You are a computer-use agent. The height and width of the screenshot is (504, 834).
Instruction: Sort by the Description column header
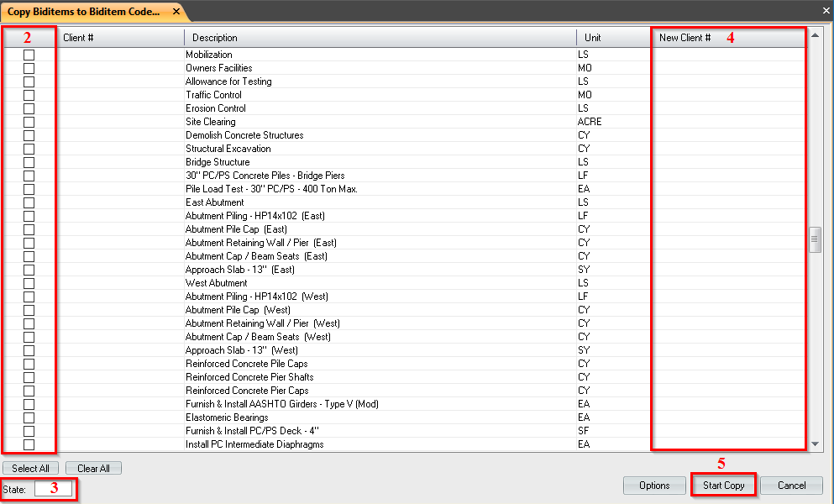(x=378, y=37)
